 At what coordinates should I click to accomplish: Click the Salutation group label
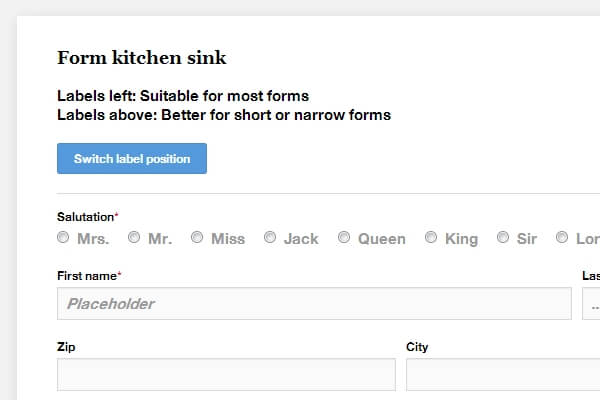click(85, 216)
